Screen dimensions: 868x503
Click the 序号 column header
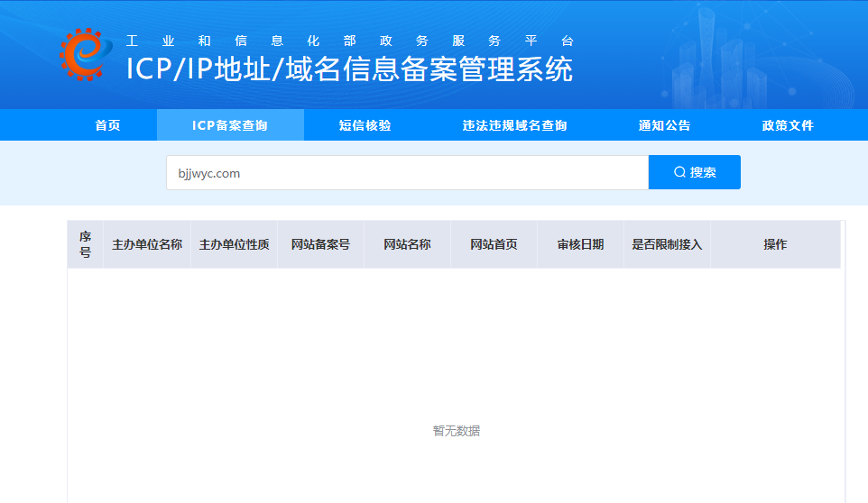86,244
